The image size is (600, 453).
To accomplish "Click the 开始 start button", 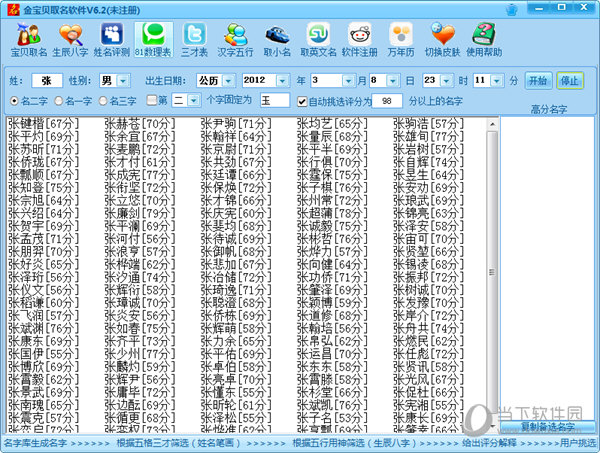I will coord(538,81).
